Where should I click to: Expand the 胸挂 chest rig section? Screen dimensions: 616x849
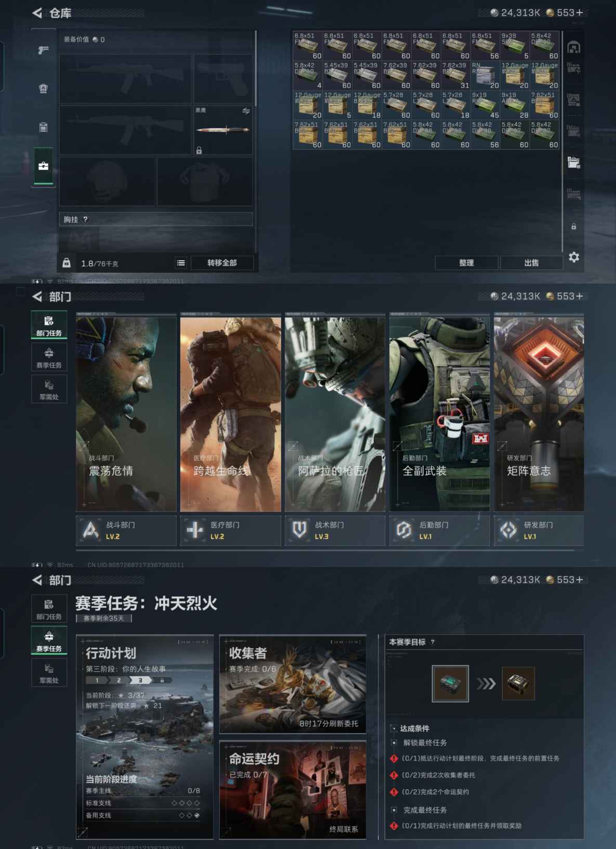[x=156, y=220]
